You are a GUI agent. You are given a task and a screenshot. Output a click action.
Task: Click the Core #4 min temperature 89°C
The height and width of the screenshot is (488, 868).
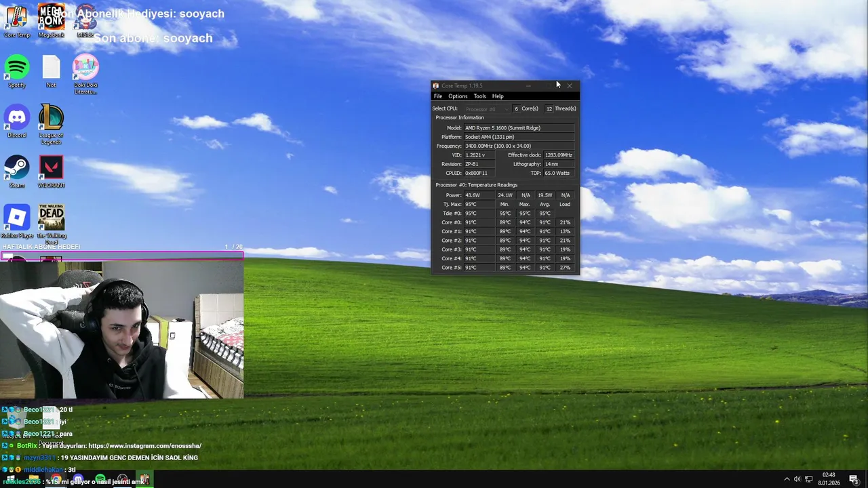(x=505, y=258)
